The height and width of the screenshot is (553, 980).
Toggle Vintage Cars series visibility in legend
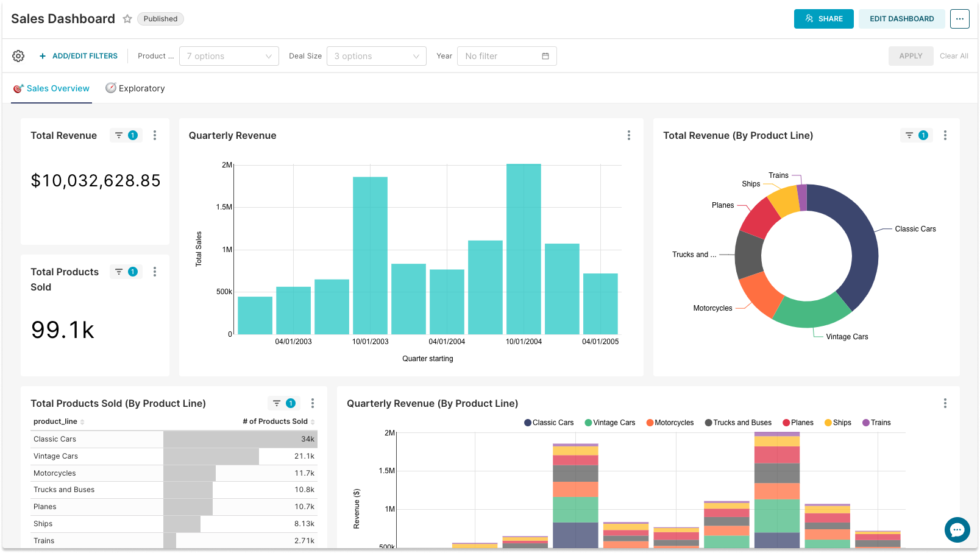[x=609, y=422]
